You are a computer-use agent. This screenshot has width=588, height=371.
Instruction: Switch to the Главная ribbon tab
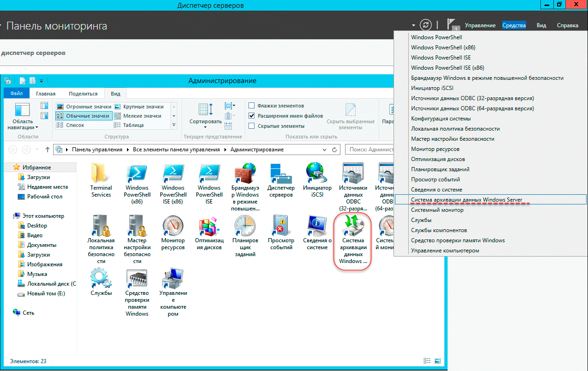[x=46, y=93]
